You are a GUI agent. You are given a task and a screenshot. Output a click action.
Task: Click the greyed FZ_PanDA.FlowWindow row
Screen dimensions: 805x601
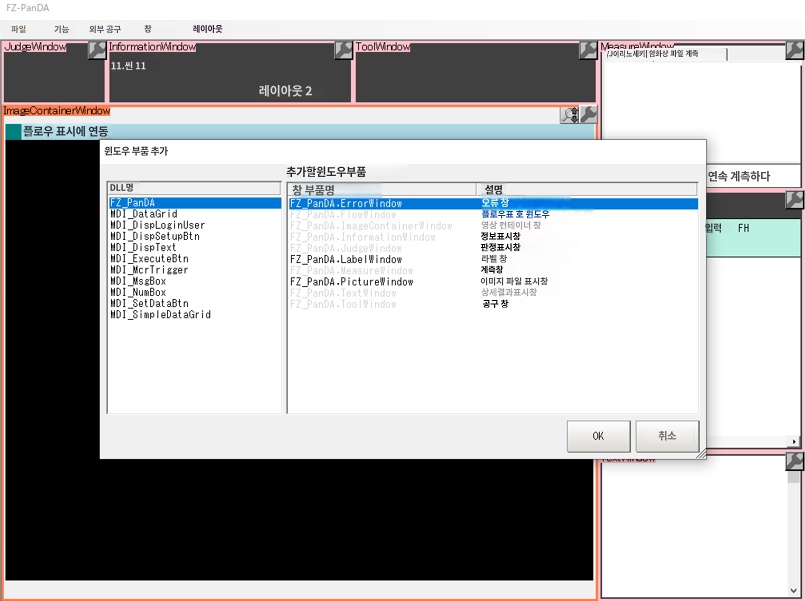point(493,215)
